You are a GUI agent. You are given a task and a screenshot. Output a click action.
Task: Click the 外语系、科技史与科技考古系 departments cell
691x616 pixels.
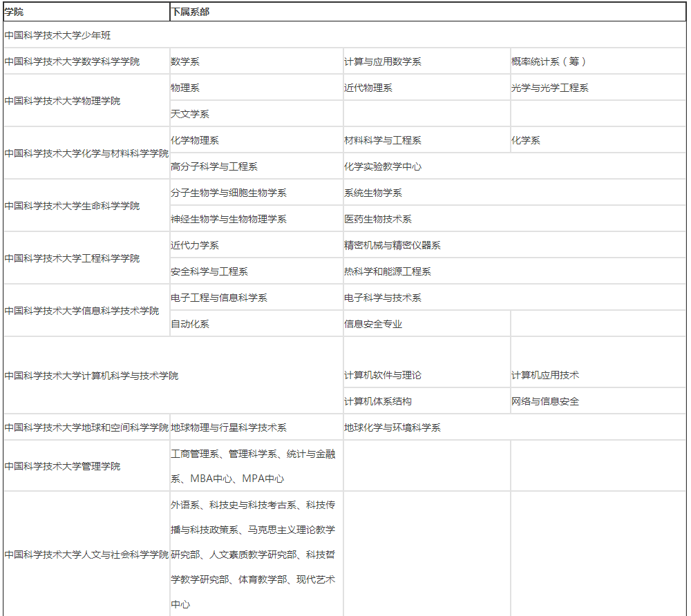click(x=256, y=554)
